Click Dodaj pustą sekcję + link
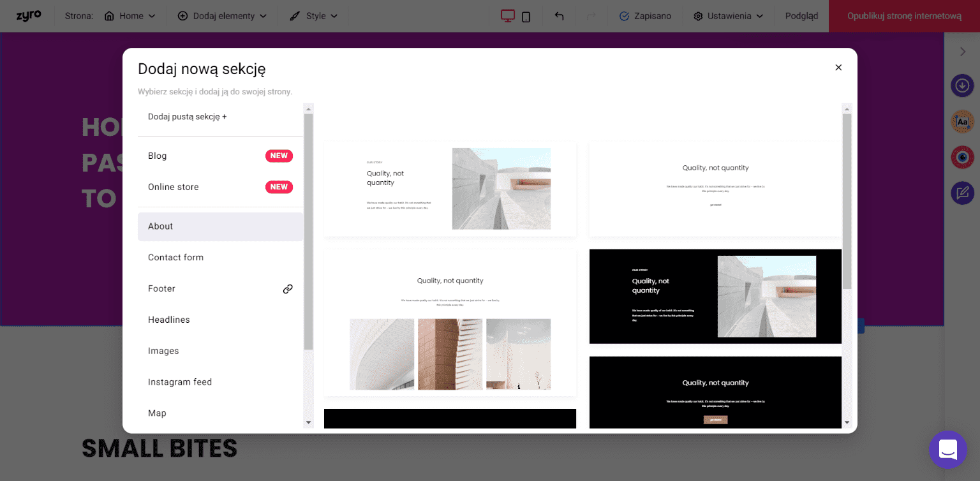 187,117
